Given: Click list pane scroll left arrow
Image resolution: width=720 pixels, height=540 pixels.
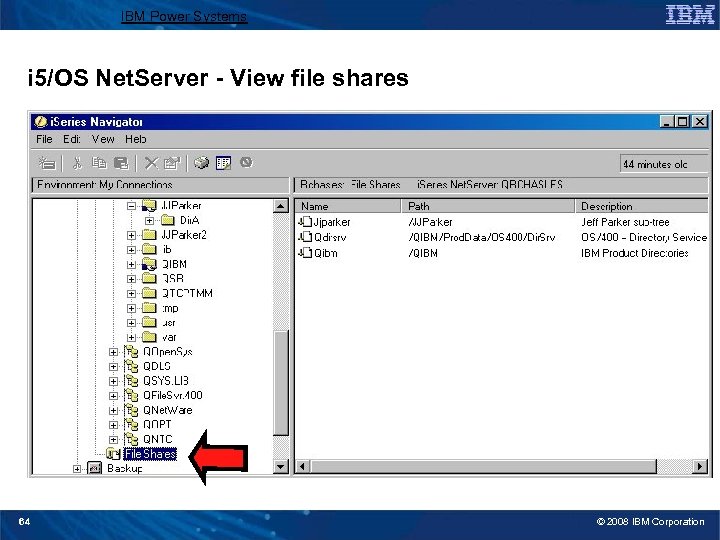Looking at the screenshot, I should (302, 467).
